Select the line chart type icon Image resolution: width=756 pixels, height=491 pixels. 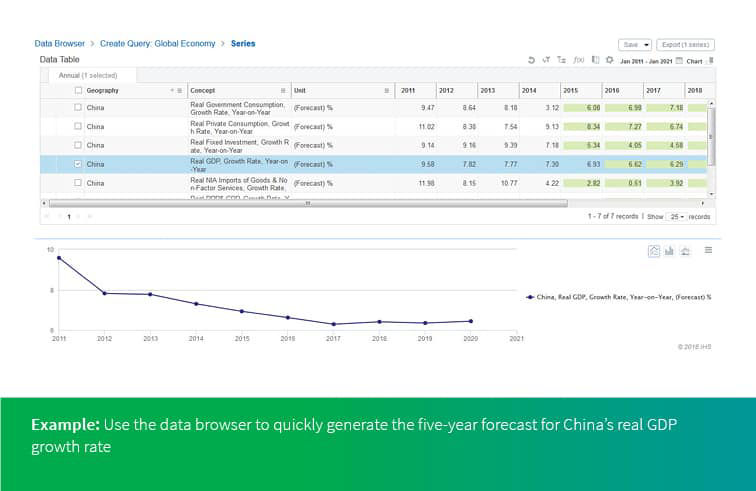[x=654, y=251]
